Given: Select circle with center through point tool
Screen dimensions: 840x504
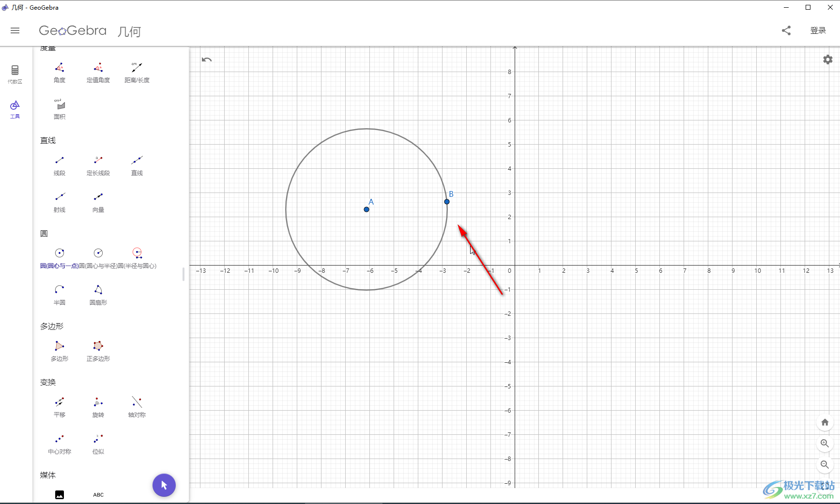Looking at the screenshot, I should point(60,258).
